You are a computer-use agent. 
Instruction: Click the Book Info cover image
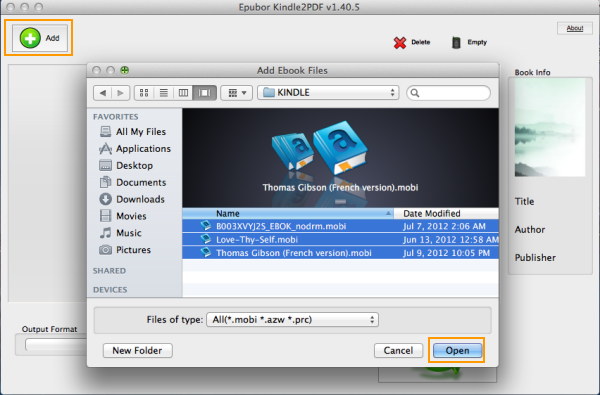(550, 127)
